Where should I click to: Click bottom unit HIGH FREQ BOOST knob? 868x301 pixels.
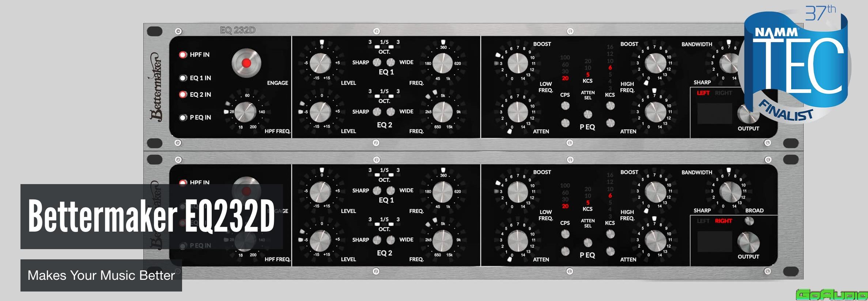655,191
